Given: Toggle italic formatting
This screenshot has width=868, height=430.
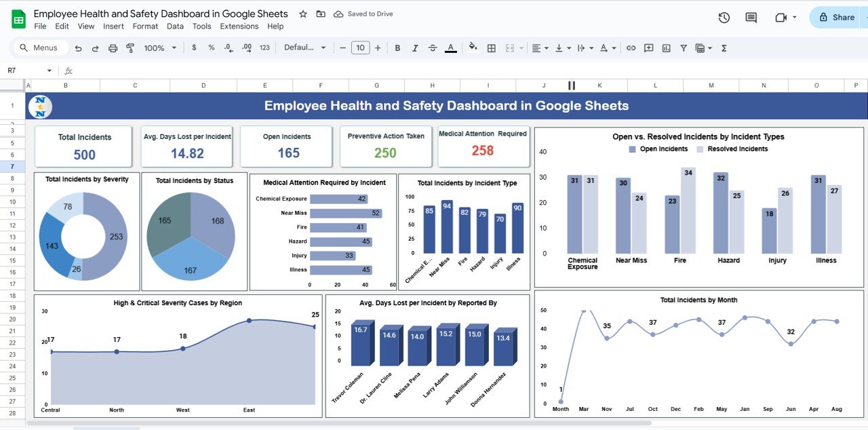Looking at the screenshot, I should 415,48.
